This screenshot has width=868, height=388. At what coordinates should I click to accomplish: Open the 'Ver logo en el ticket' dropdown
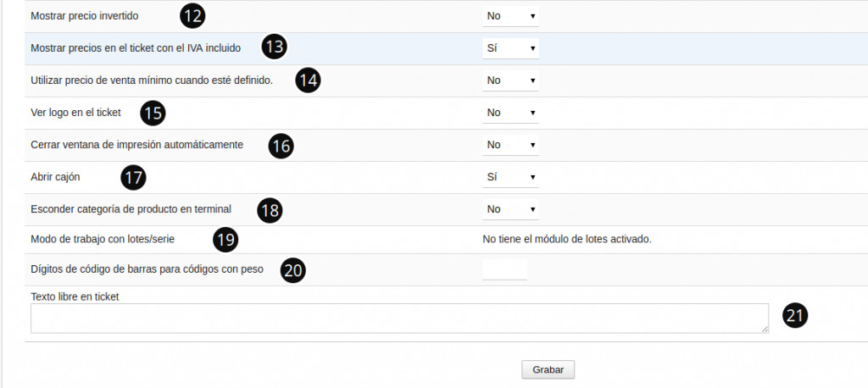510,113
